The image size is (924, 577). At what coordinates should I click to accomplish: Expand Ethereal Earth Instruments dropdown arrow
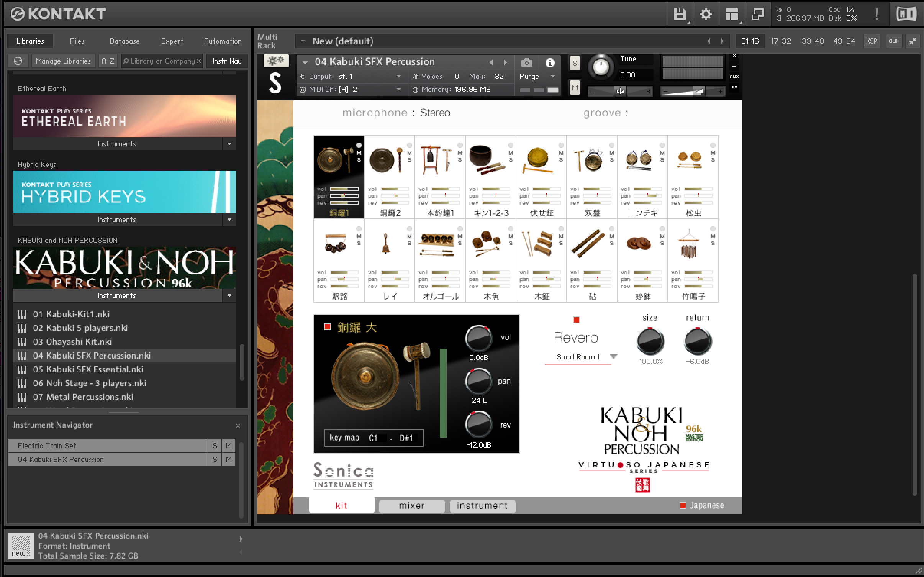pos(229,144)
